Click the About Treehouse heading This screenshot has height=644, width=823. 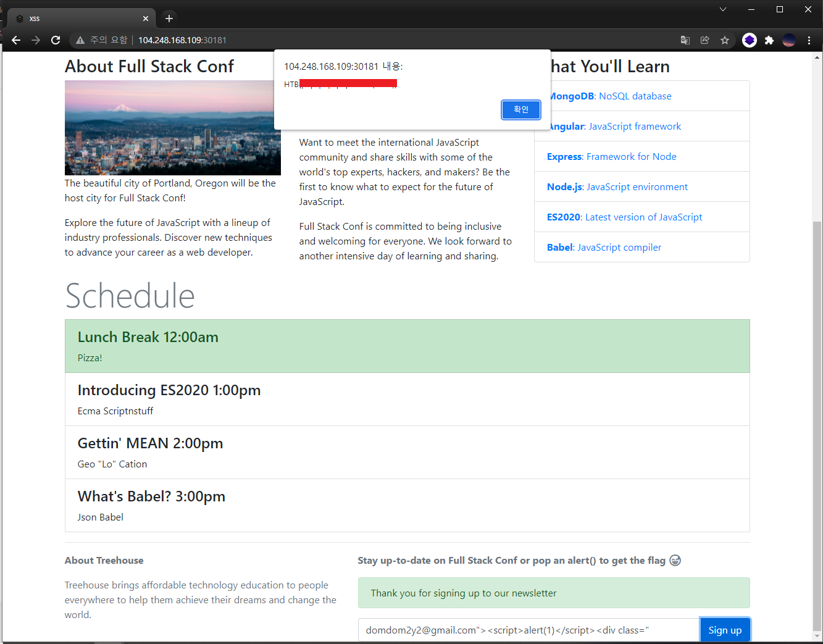(x=104, y=561)
